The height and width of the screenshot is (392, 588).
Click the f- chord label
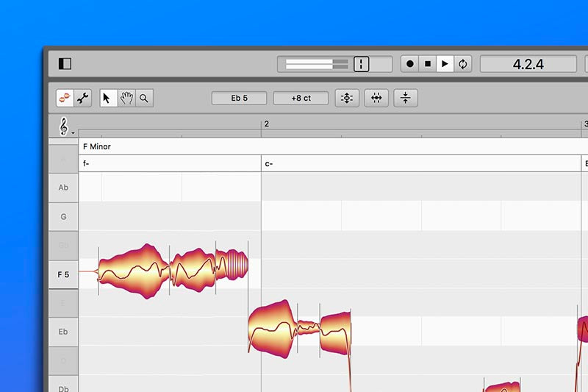(86, 163)
